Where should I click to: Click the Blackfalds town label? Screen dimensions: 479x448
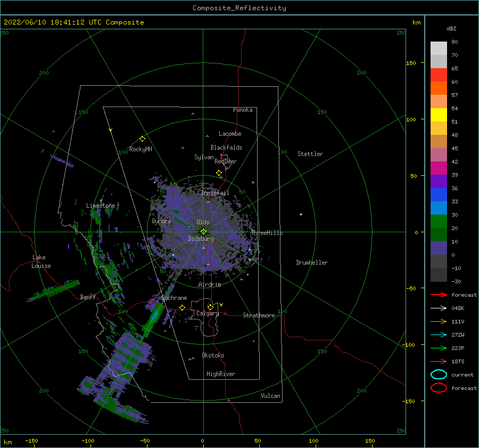click(226, 148)
